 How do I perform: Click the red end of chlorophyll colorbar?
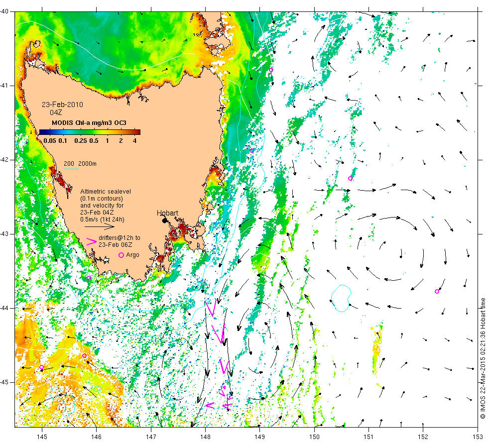(137, 132)
